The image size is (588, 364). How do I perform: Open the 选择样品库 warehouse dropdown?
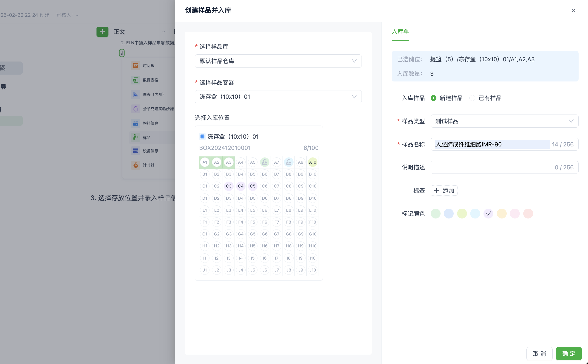(x=278, y=61)
